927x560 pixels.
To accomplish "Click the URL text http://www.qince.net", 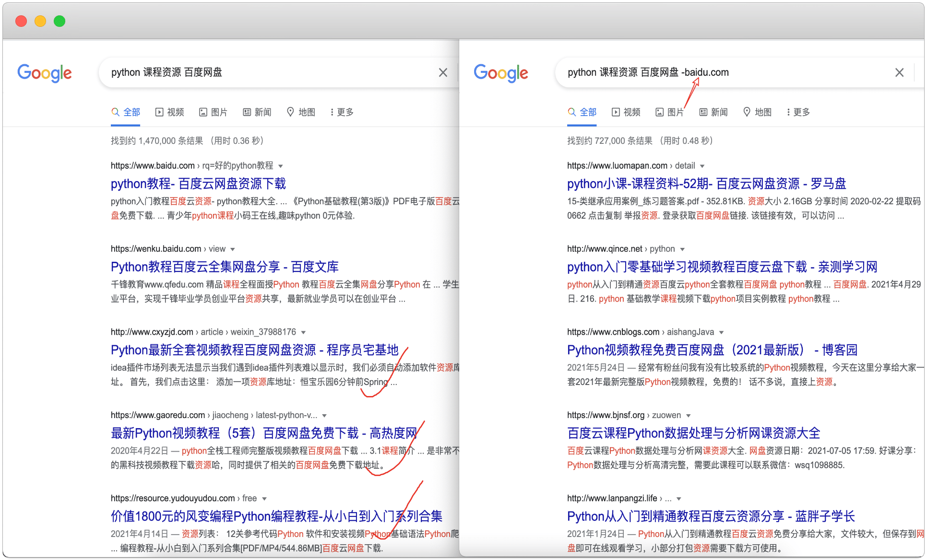I will 605,249.
